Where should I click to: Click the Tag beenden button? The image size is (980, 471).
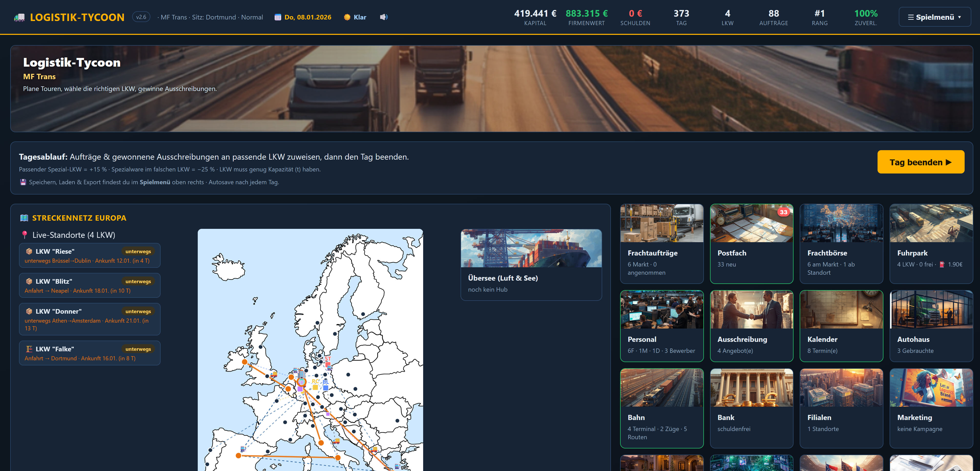921,162
